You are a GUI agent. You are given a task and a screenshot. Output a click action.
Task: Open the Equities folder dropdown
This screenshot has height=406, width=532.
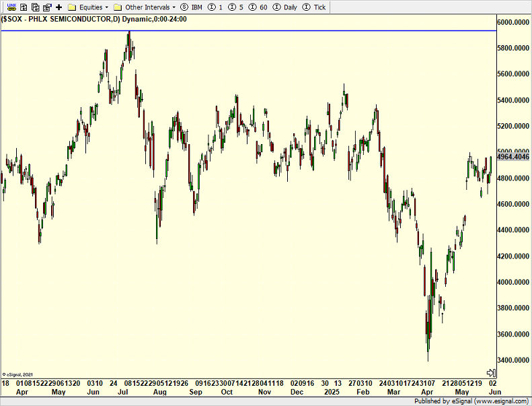tap(88, 7)
